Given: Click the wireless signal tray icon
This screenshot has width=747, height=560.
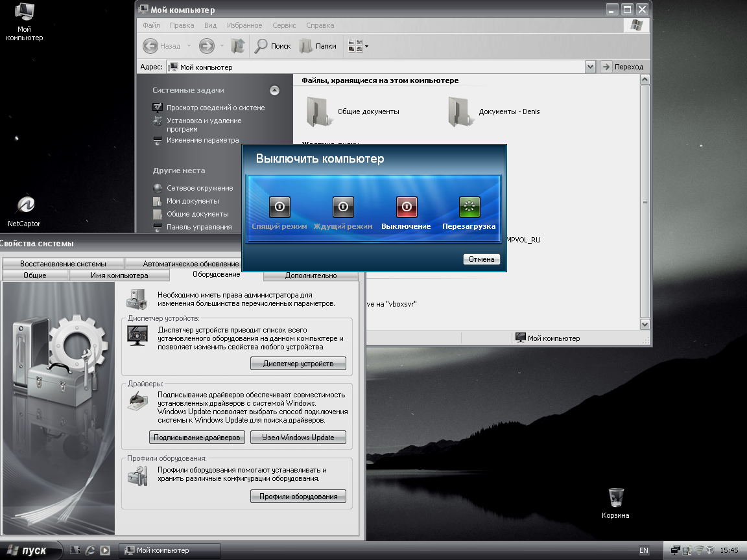Looking at the screenshot, I should 699,550.
